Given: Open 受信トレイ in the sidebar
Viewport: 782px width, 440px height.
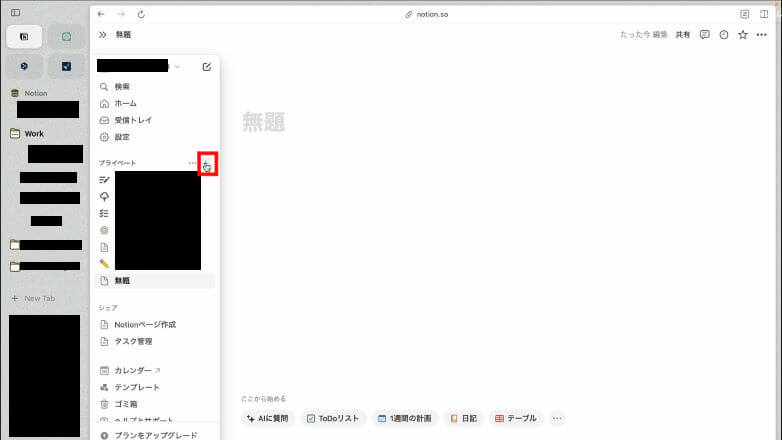Looking at the screenshot, I should [x=133, y=120].
